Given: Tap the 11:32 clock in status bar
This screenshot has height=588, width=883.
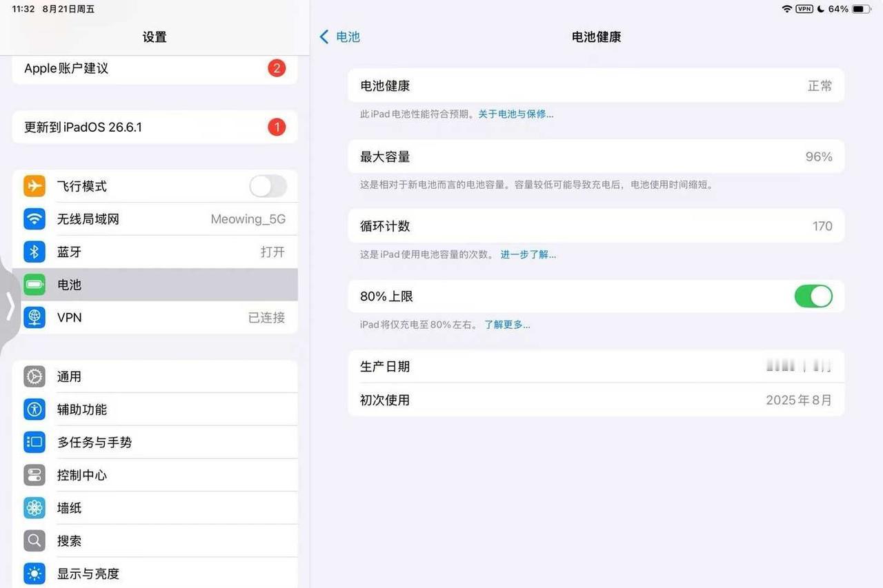Looking at the screenshot, I should click(23, 9).
